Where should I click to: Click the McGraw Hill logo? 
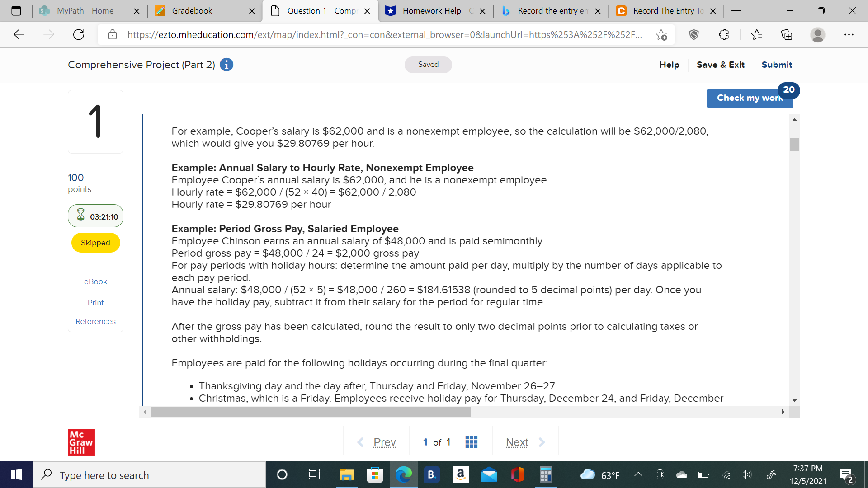click(81, 442)
